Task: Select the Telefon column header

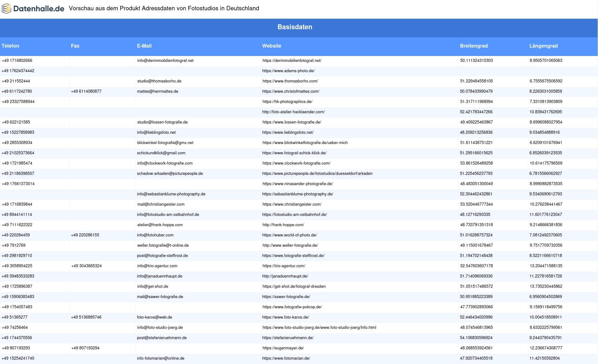Action: (x=10, y=46)
